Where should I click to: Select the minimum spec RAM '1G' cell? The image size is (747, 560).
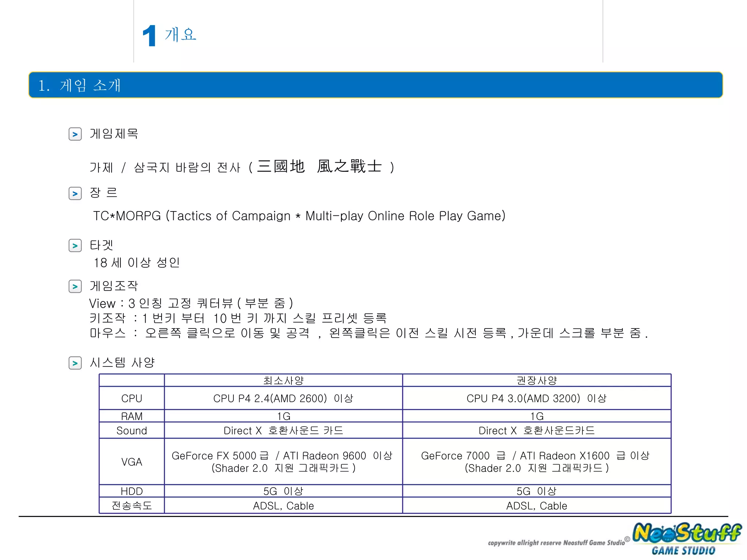283,416
